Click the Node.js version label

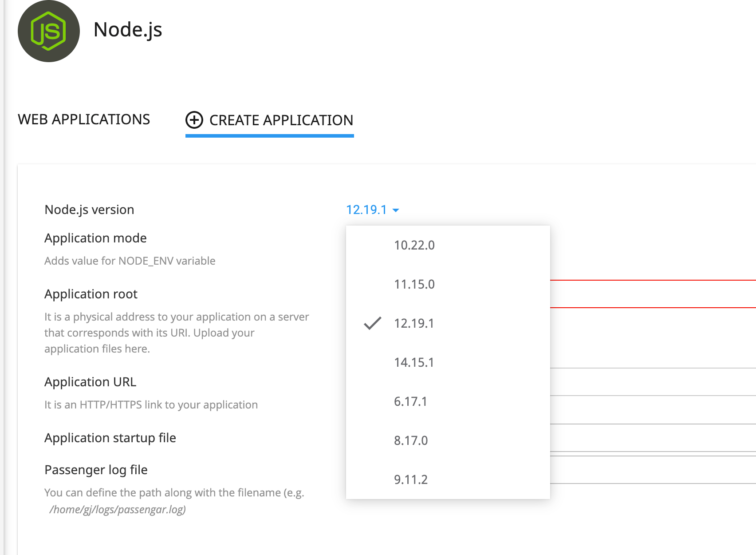(89, 210)
